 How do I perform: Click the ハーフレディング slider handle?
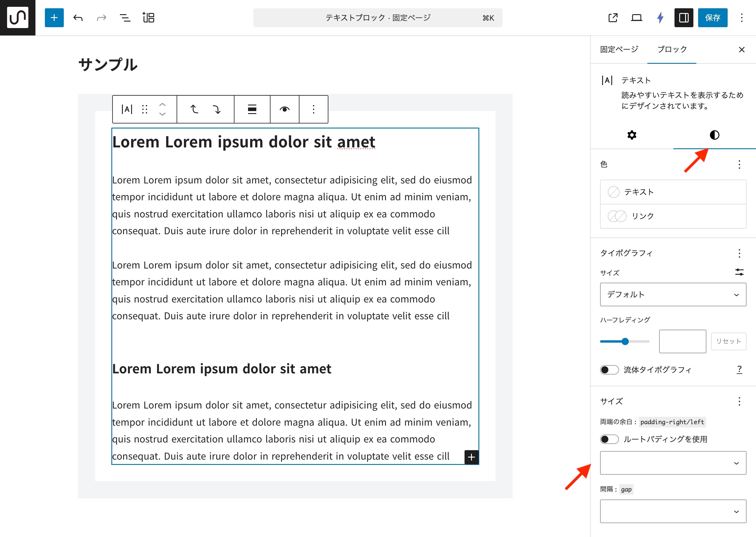(x=625, y=341)
